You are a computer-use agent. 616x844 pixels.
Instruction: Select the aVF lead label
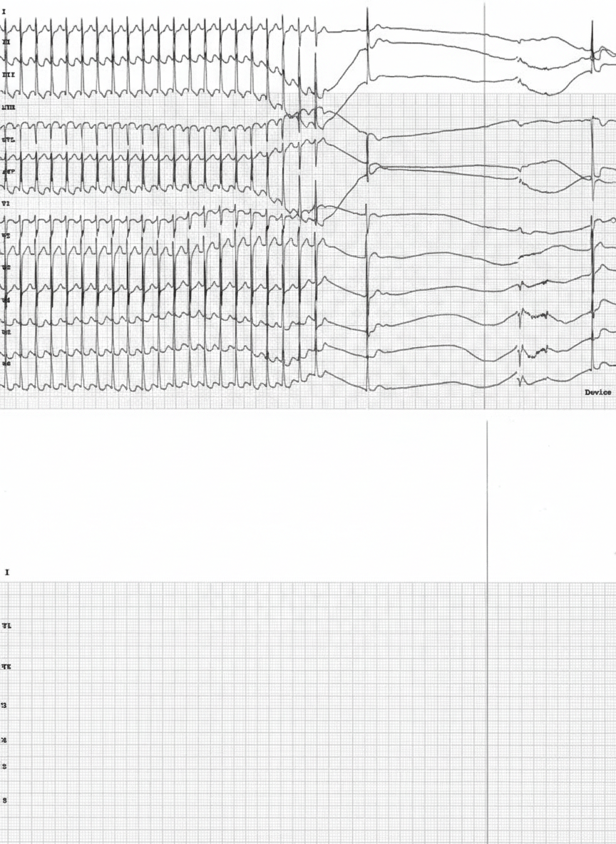(x=8, y=172)
